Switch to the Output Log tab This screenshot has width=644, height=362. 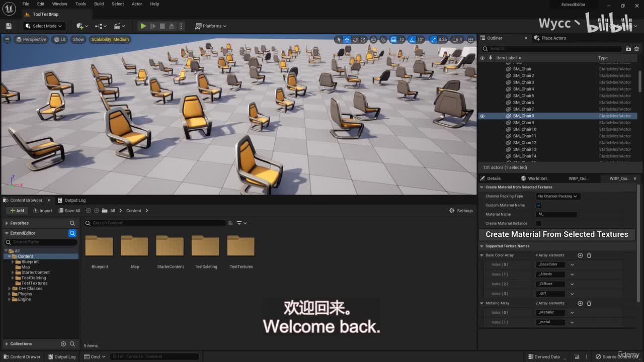(71, 200)
